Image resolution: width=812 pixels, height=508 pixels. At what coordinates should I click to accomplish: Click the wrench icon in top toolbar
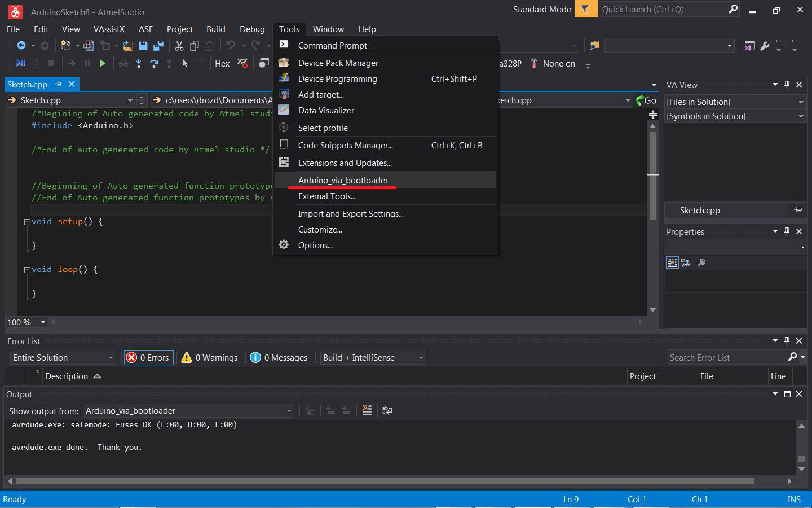[765, 46]
